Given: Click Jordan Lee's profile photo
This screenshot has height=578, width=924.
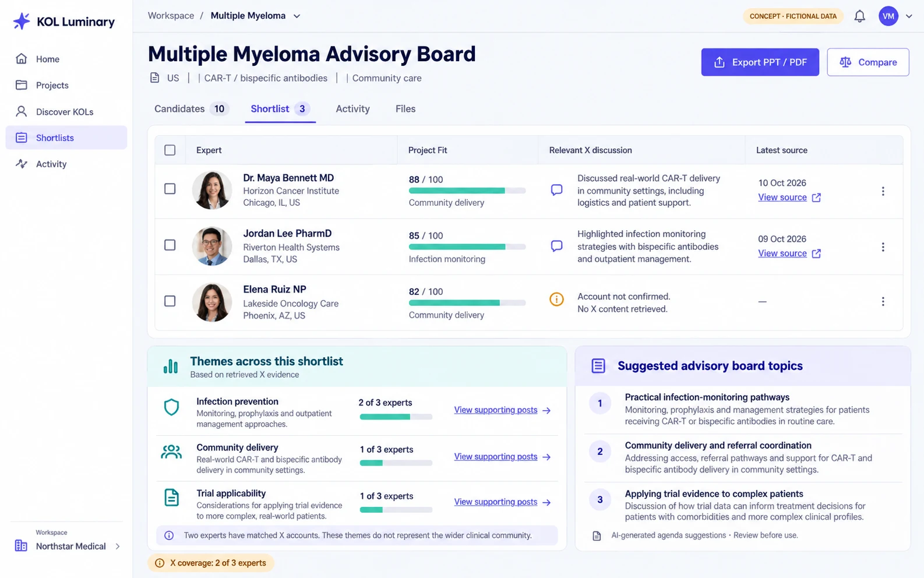Looking at the screenshot, I should [x=212, y=246].
